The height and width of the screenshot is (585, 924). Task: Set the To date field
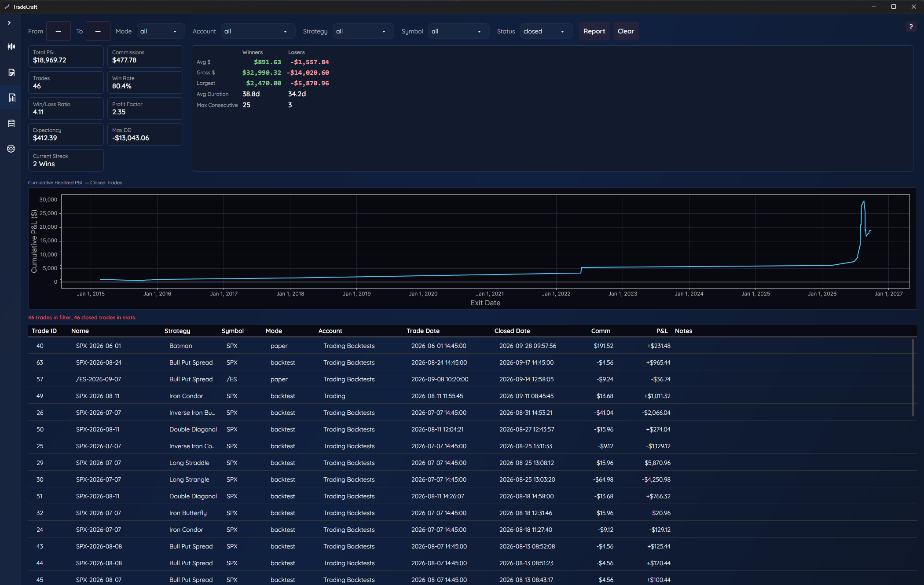click(x=98, y=31)
